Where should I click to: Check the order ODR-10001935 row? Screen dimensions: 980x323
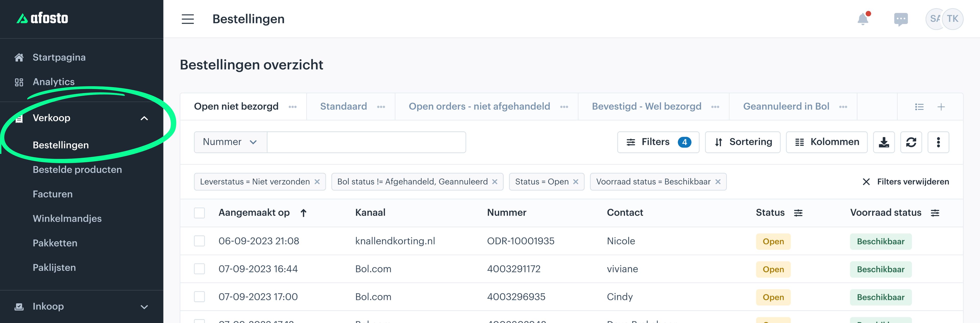[199, 241]
